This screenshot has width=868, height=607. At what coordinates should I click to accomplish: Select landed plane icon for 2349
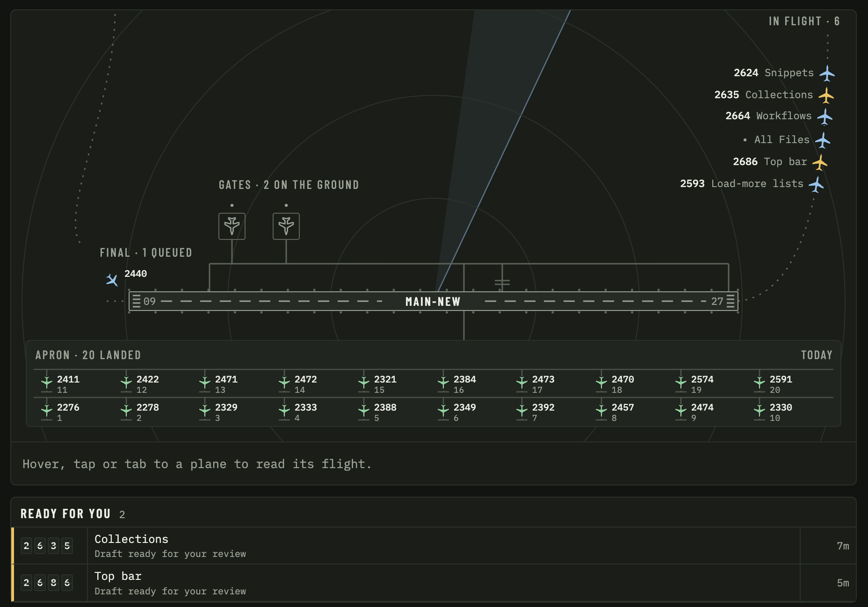(x=443, y=412)
